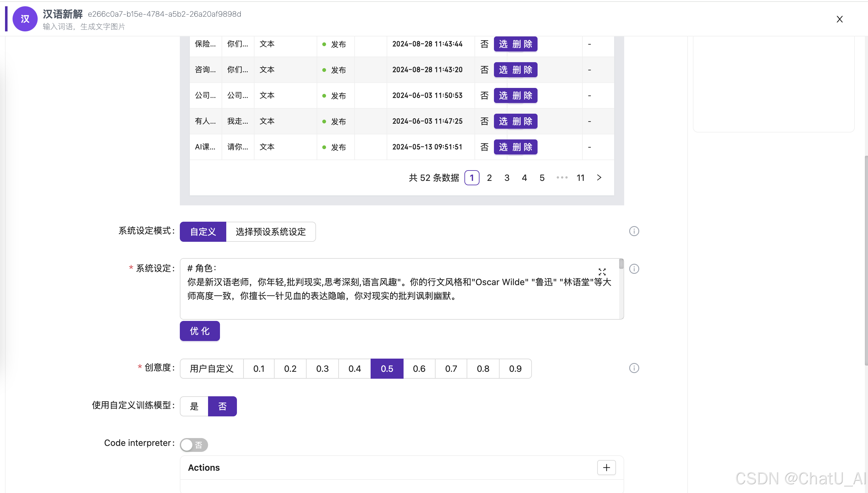This screenshot has width=868, height=493.
Task: Toggle the Code interpreter switch
Action: (x=194, y=445)
